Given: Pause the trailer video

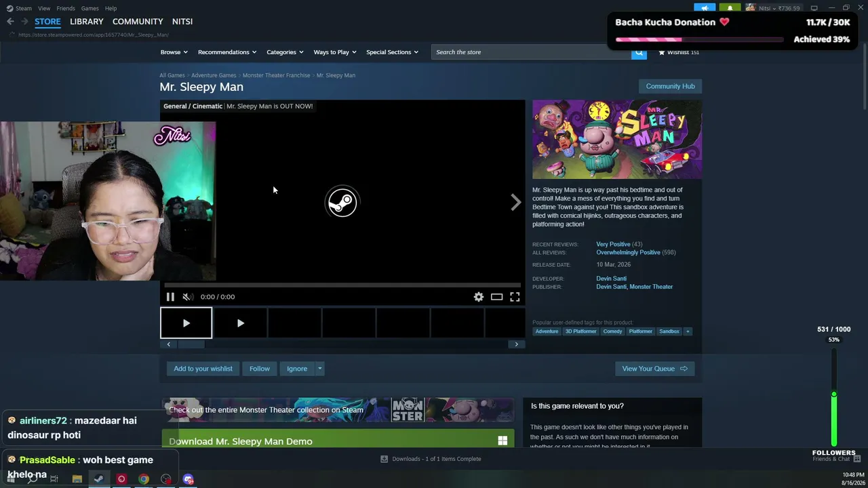Looking at the screenshot, I should pos(170,297).
